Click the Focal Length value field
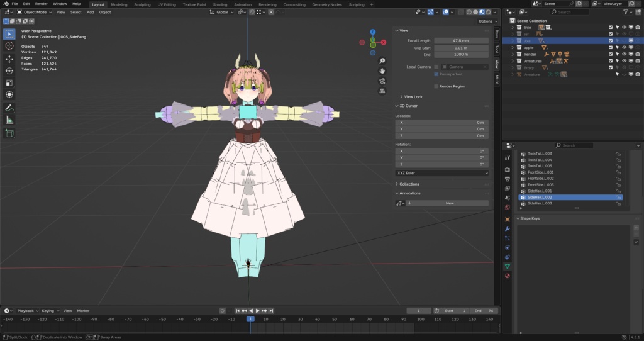The width and height of the screenshot is (644, 341). [461, 41]
